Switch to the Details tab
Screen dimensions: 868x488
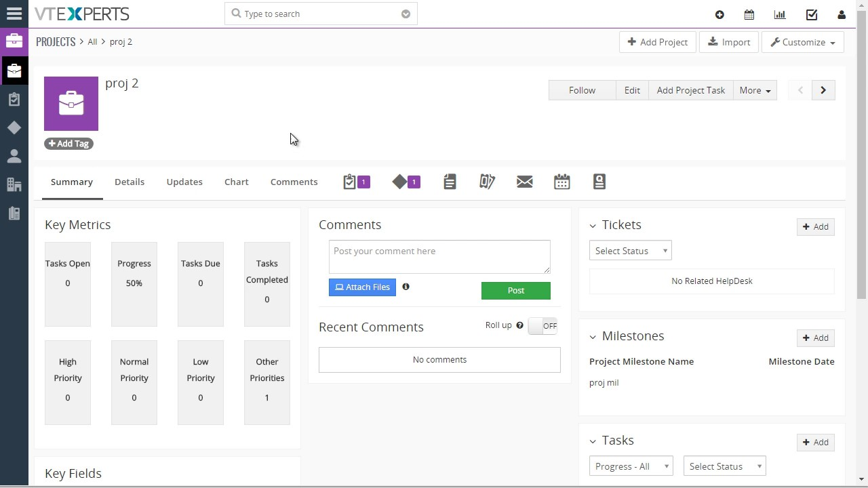tap(130, 182)
